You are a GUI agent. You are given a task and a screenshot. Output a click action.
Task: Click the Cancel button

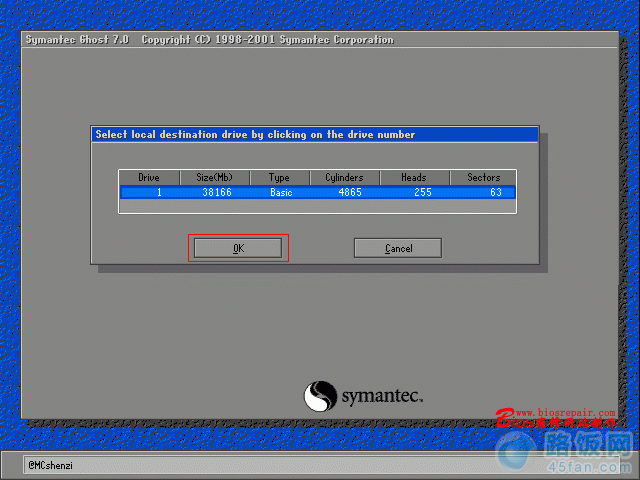[x=398, y=248]
